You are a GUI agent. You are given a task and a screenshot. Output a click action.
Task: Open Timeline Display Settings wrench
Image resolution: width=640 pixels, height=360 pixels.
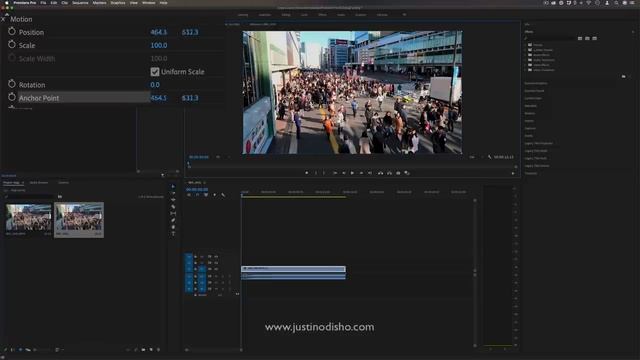click(x=223, y=195)
